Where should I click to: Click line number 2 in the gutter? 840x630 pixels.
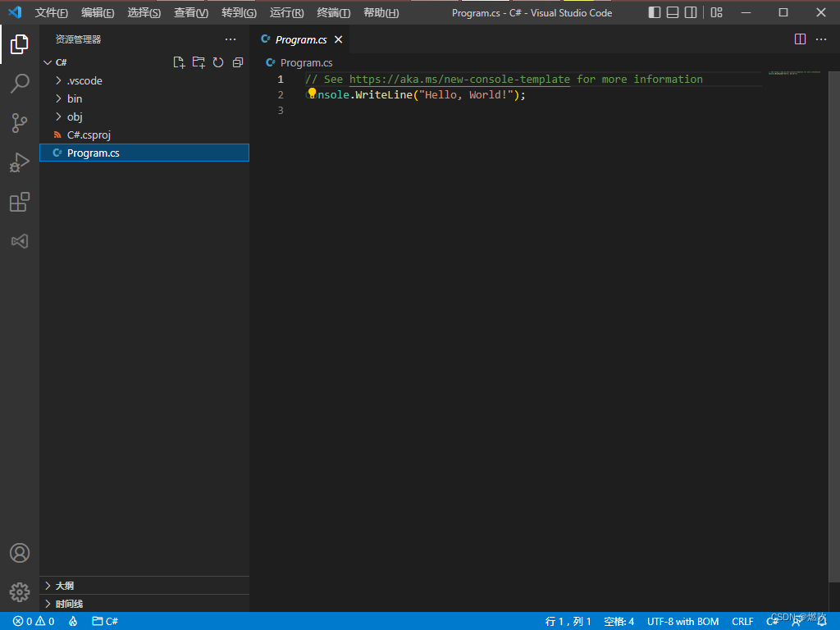tap(281, 95)
